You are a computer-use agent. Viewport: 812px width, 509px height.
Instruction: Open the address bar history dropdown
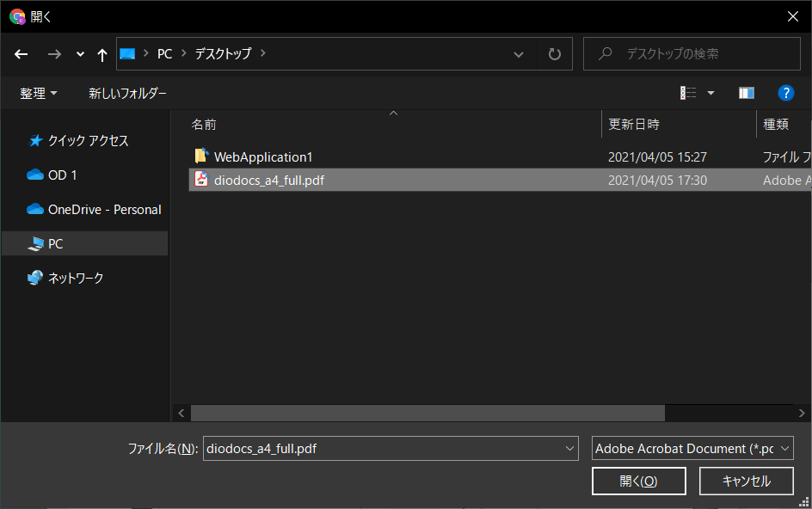[519, 54]
